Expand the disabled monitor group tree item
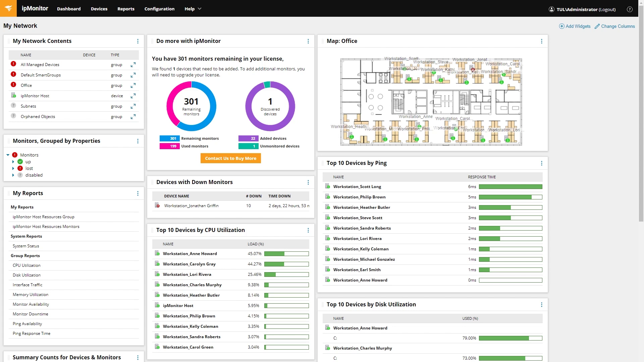 coord(13,175)
